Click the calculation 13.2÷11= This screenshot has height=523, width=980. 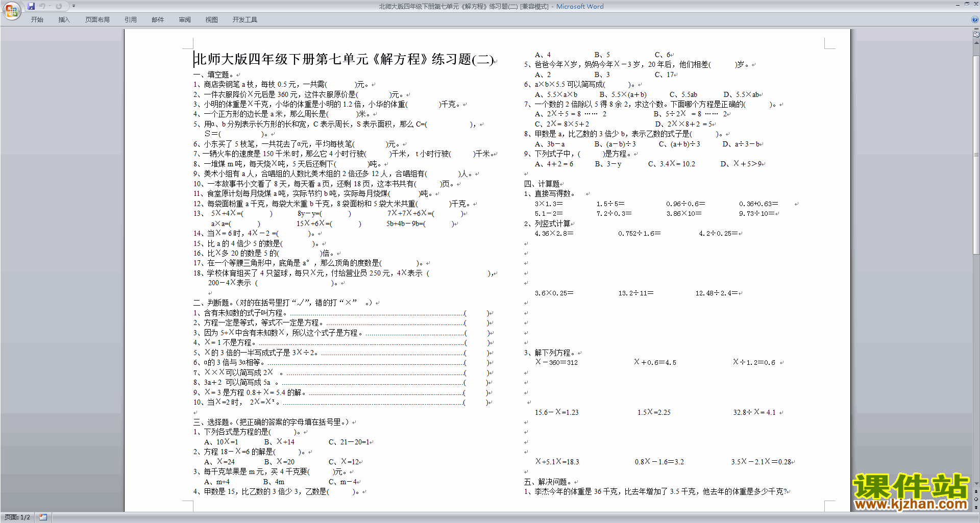[636, 293]
